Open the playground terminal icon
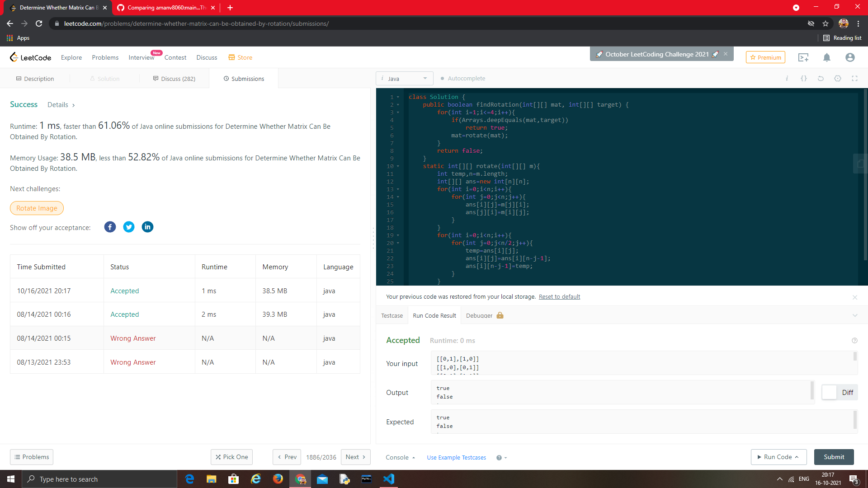 click(x=803, y=57)
